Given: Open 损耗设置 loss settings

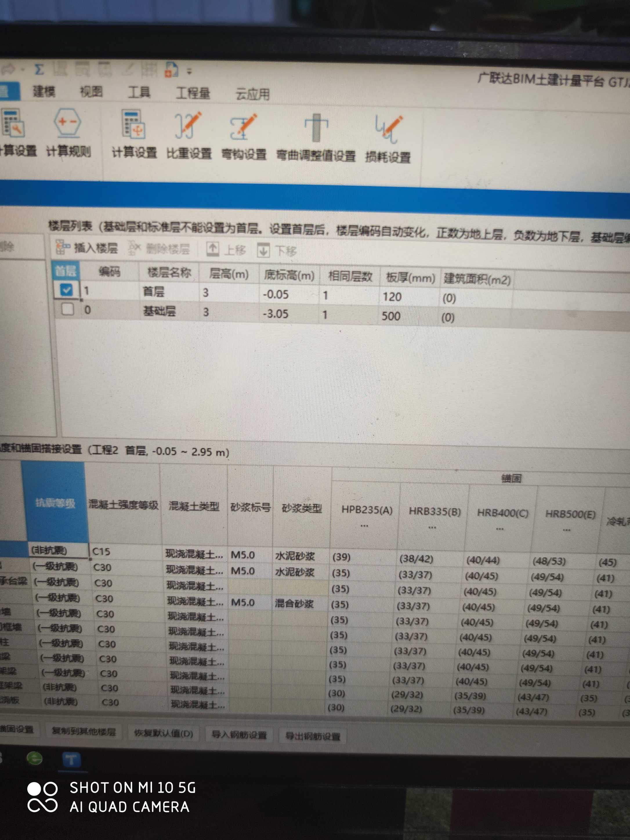Looking at the screenshot, I should (x=388, y=140).
